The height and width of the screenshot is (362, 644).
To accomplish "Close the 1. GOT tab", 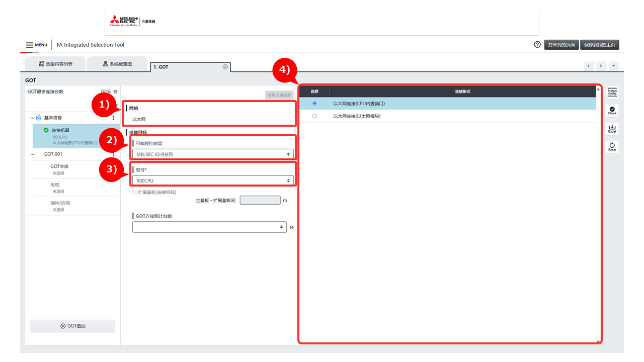I will point(225,67).
